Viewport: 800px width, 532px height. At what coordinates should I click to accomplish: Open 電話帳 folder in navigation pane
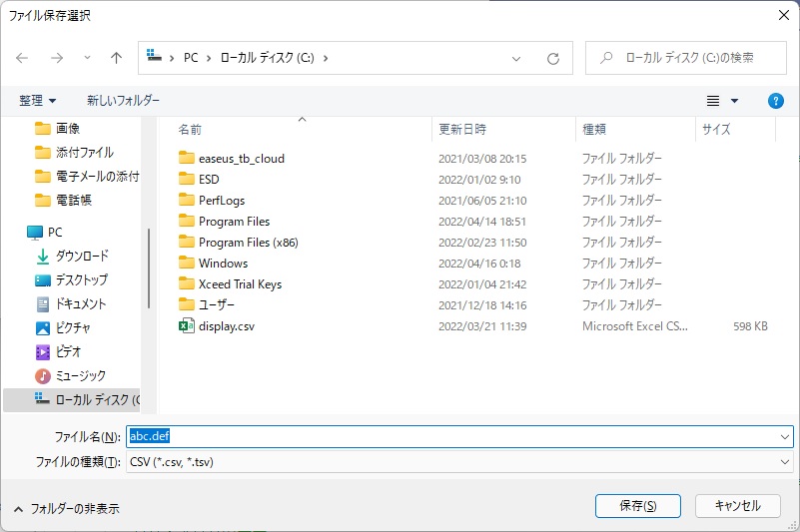63,201
